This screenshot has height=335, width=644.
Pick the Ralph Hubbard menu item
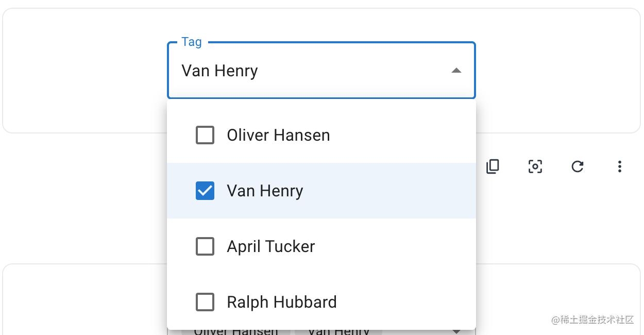(x=281, y=302)
